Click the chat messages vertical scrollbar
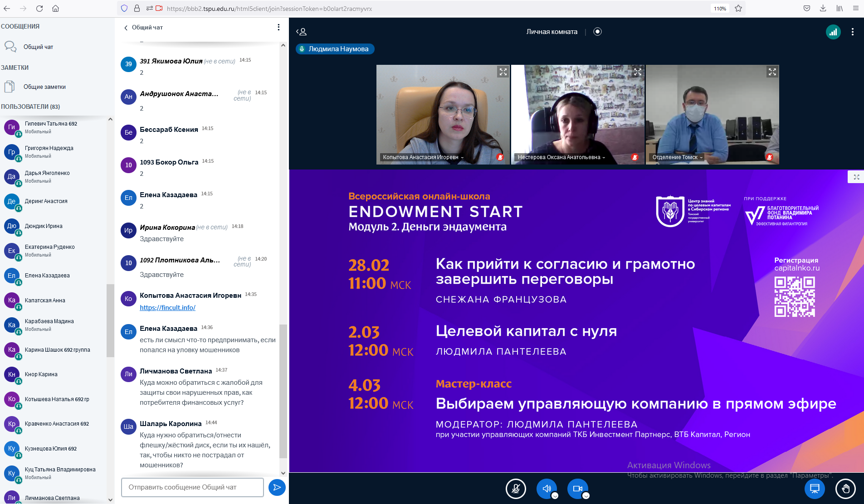Viewport: 864px width, 504px height. point(283,390)
